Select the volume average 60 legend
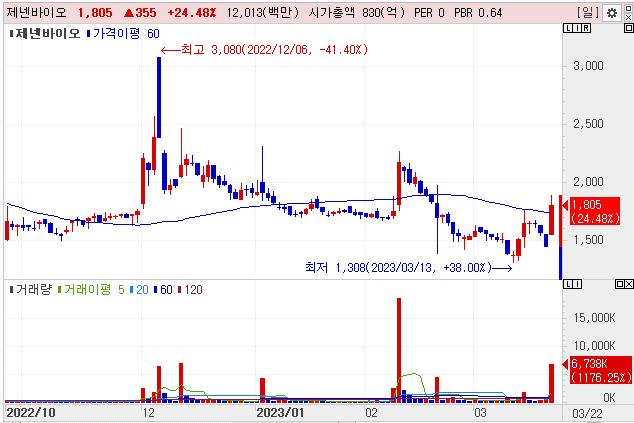634x423 pixels. [x=163, y=290]
